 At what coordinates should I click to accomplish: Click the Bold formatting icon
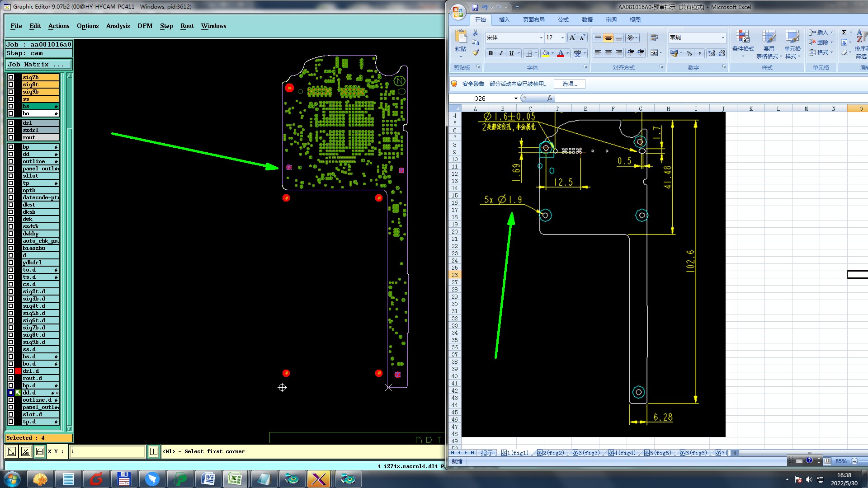pos(491,53)
